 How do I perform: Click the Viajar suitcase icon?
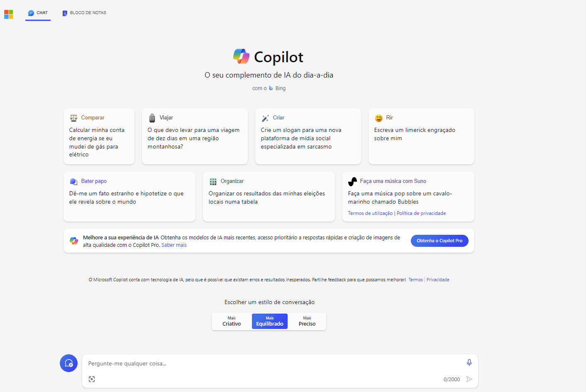tap(152, 117)
